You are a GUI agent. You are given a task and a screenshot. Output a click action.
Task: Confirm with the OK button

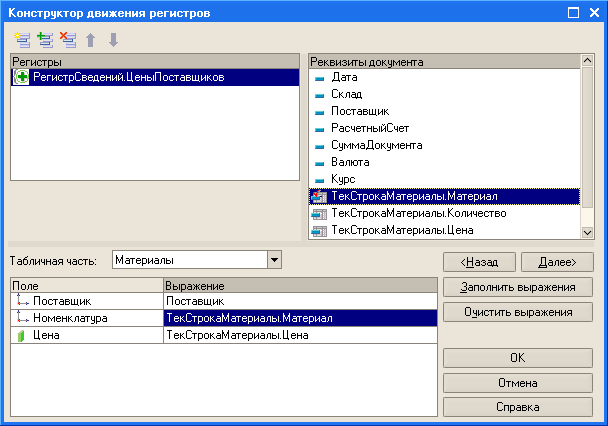[518, 358]
